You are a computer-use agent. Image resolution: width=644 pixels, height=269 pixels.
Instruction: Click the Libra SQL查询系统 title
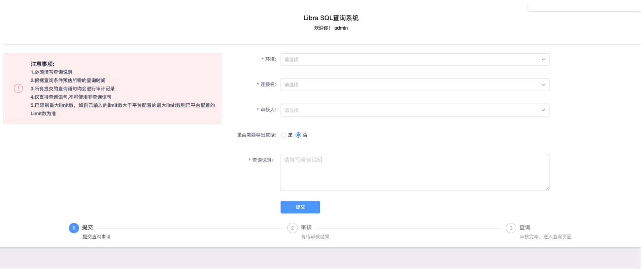coord(331,18)
